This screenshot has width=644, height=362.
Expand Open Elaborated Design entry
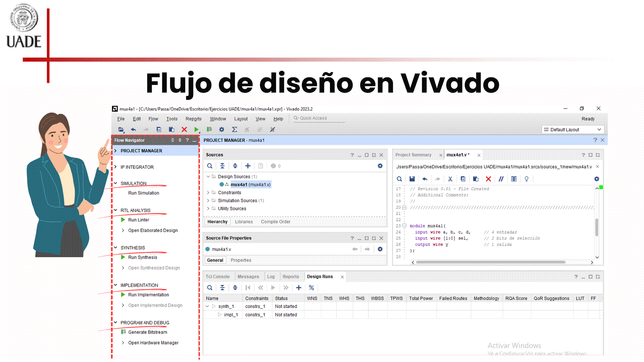coord(123,230)
